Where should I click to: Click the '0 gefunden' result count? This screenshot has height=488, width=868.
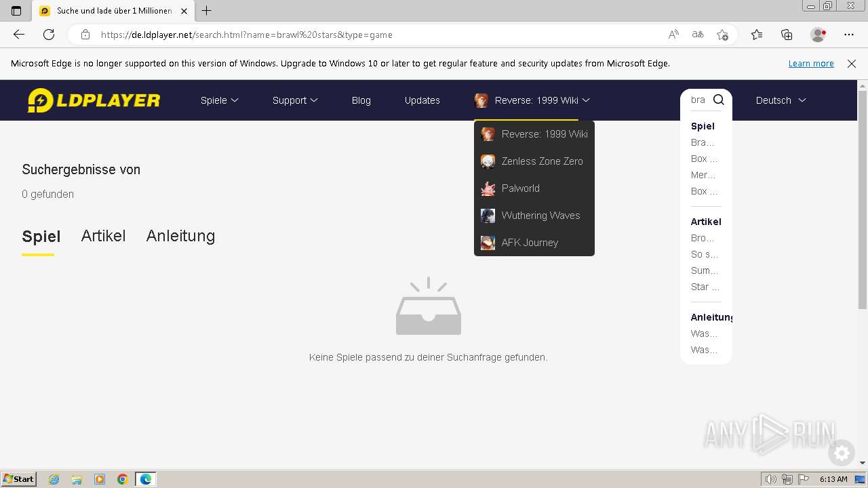click(47, 194)
